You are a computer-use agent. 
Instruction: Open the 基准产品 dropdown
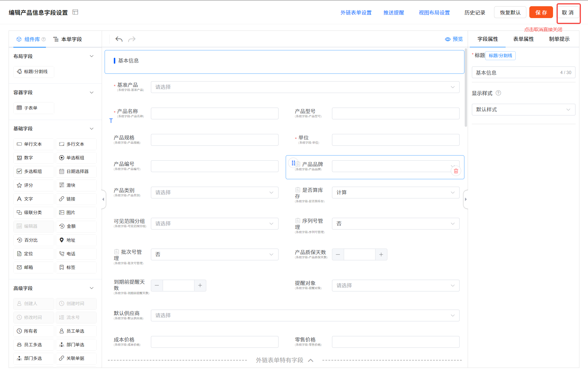pyautogui.click(x=305, y=87)
